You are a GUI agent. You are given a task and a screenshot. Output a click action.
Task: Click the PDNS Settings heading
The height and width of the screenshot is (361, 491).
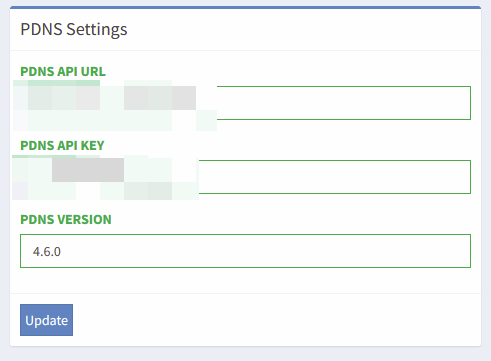click(74, 29)
